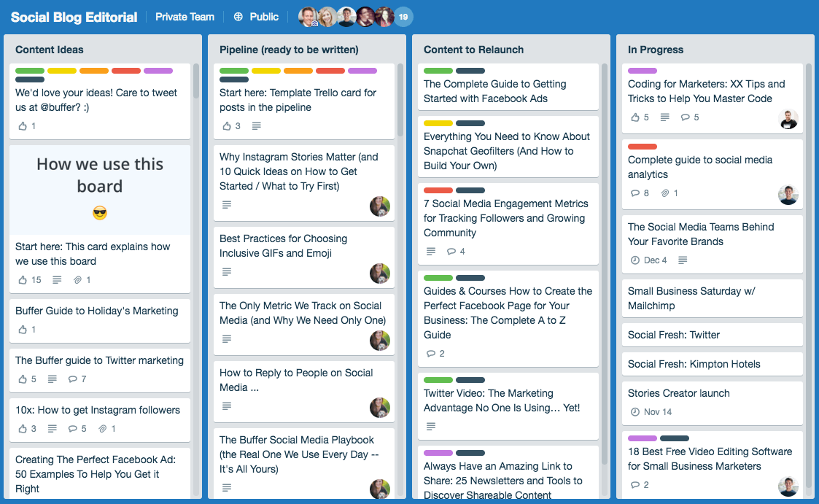Click the Content Ideas list scrollbar

coord(196,80)
